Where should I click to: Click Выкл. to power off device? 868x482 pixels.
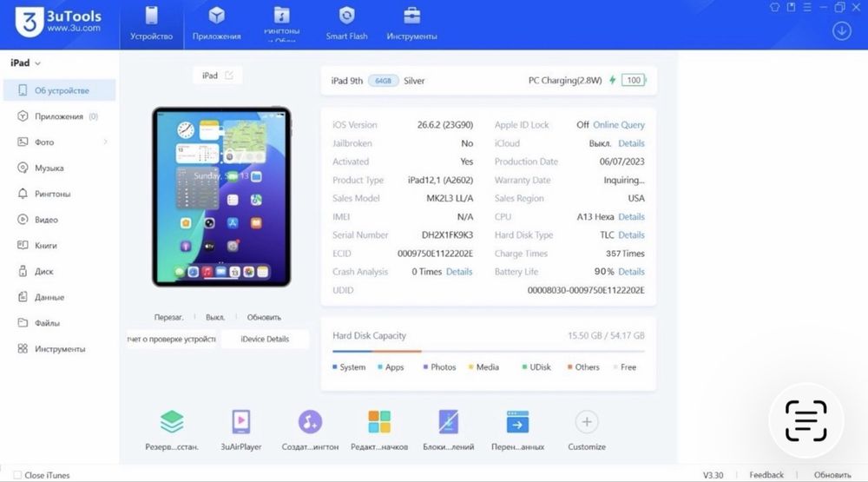[214, 318]
